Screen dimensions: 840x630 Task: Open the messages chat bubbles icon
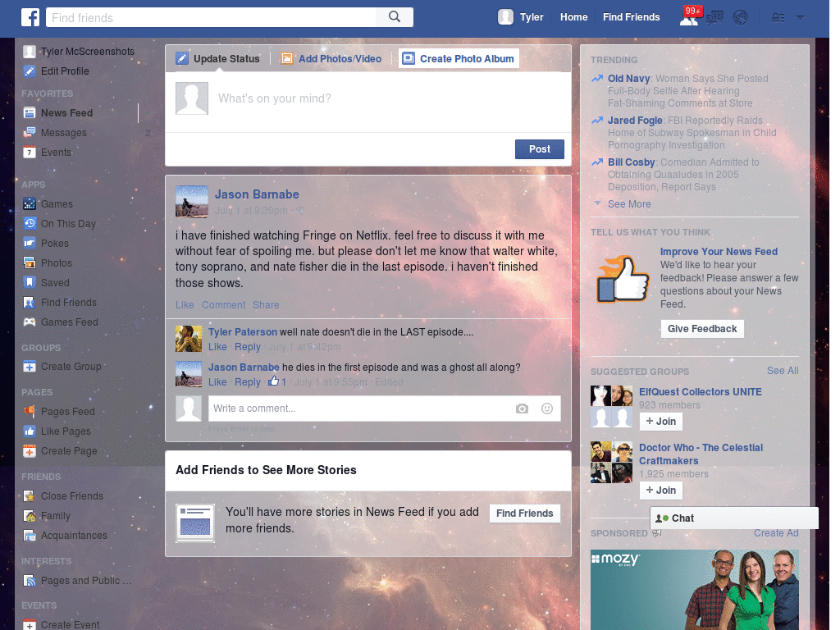714,18
